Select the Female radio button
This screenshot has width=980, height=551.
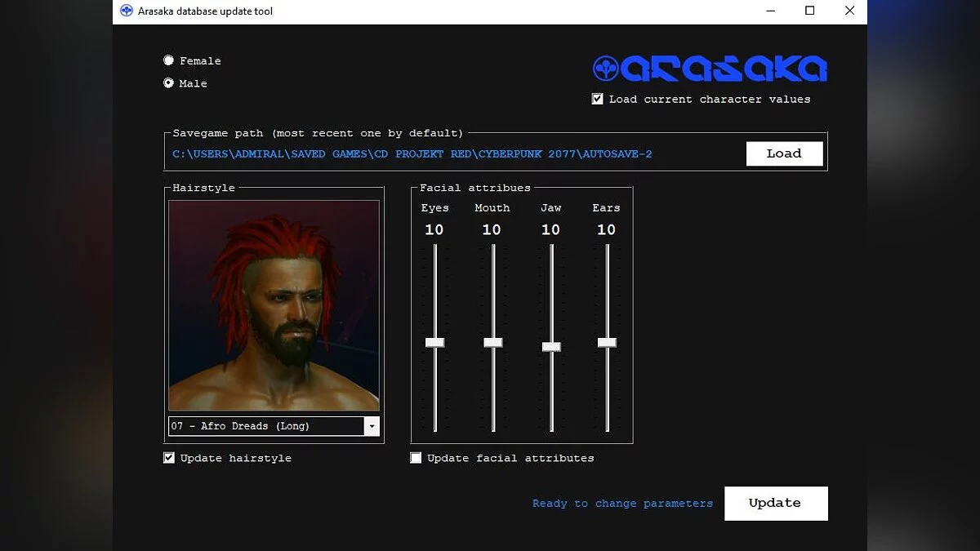click(168, 60)
